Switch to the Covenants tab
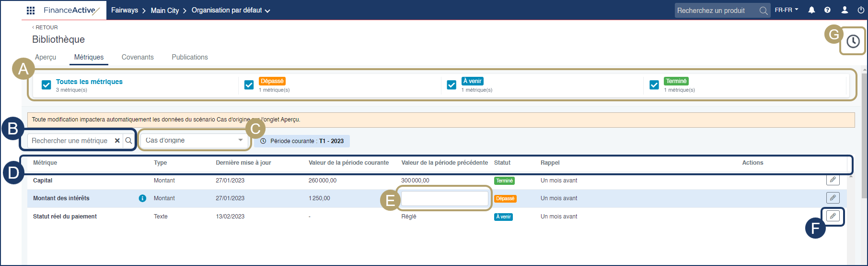The width and height of the screenshot is (868, 266). click(138, 57)
